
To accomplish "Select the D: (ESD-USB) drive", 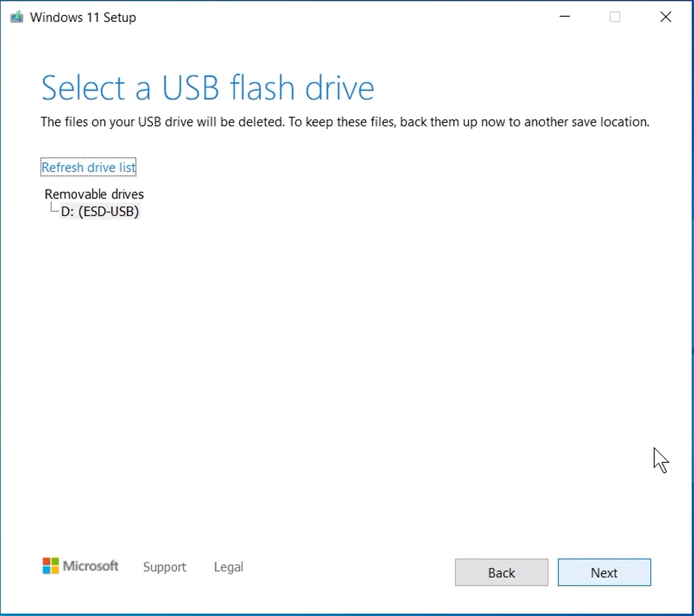I will click(100, 211).
